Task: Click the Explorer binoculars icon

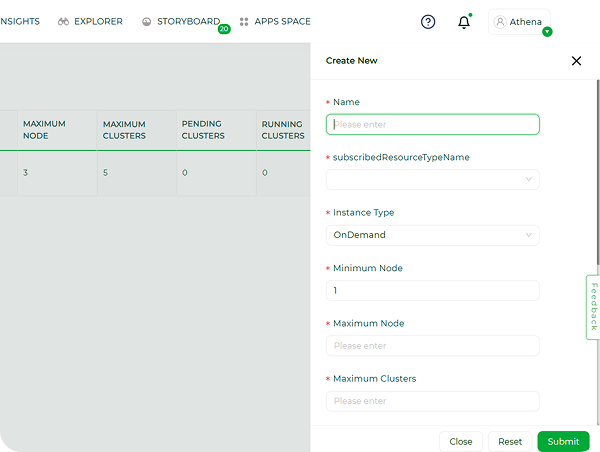Action: pos(63,22)
